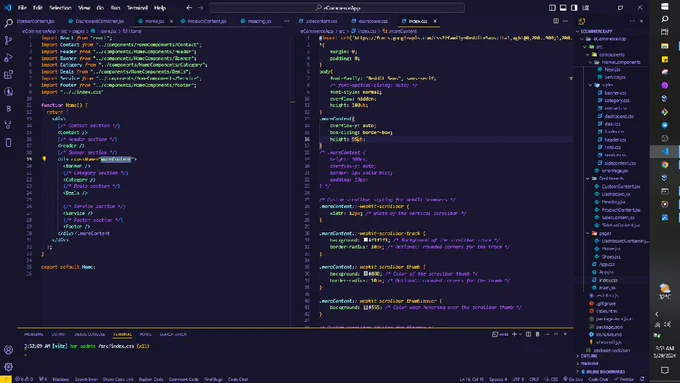Click Explain Code in status bar
This screenshot has width=680, height=383.
tap(150, 379)
